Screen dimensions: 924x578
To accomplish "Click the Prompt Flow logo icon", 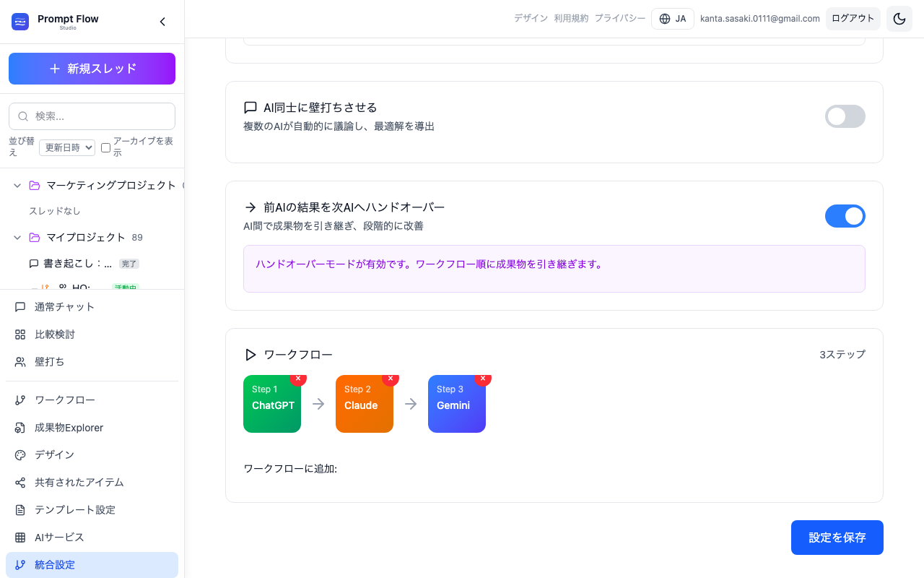I will point(20,22).
